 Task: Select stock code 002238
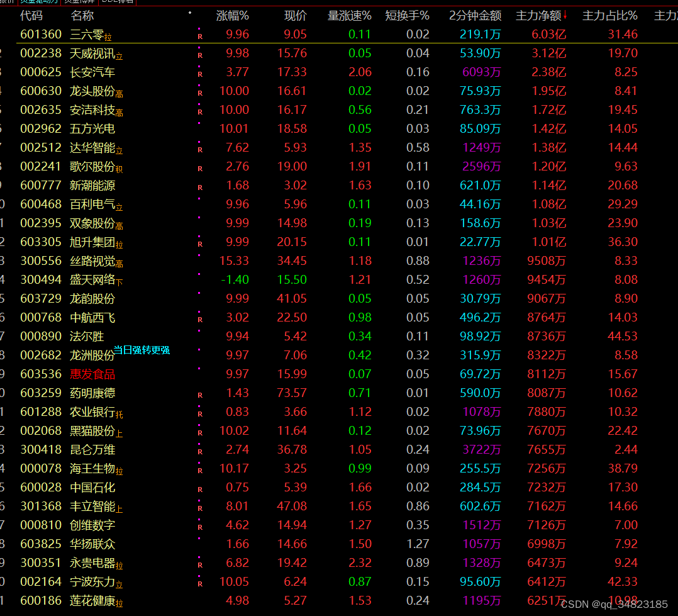click(x=41, y=53)
